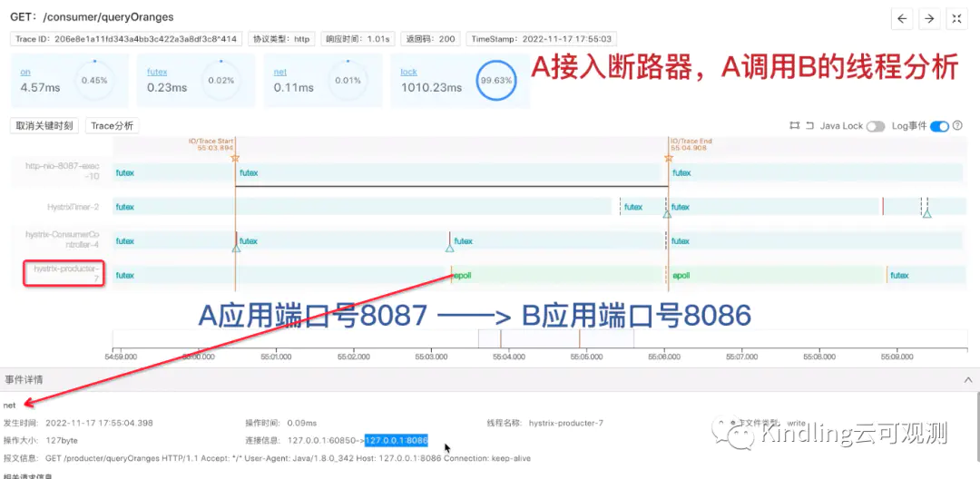Screen dimensions: 980x479
Task: Open the futex metric link
Action: coord(157,72)
